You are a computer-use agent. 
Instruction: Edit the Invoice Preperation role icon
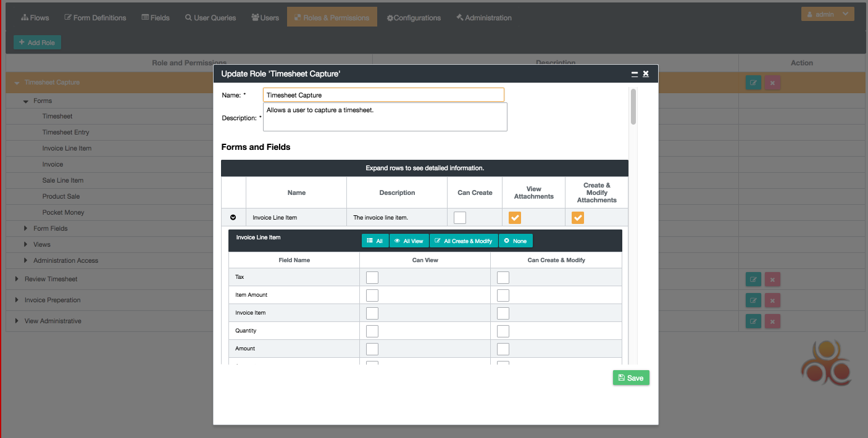coord(753,300)
